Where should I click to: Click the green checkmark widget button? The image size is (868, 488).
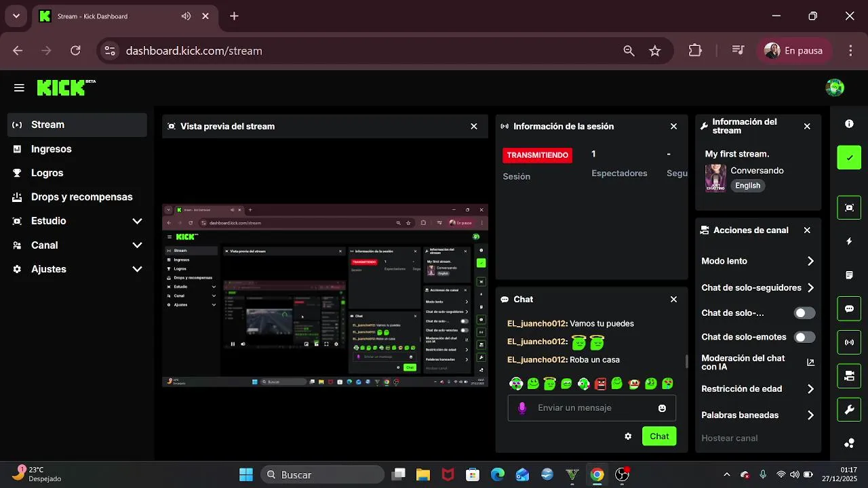(x=849, y=157)
